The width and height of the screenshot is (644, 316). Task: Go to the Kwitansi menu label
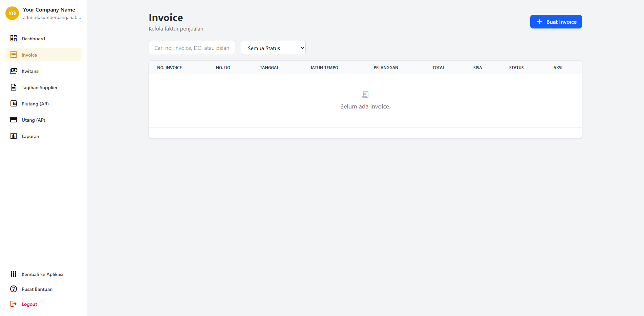[x=30, y=71]
